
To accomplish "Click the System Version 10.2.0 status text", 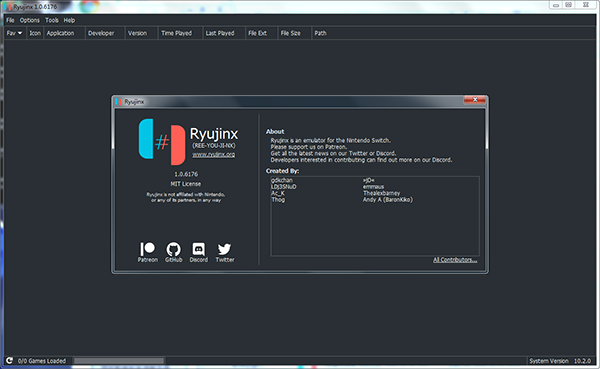I will pyautogui.click(x=560, y=361).
